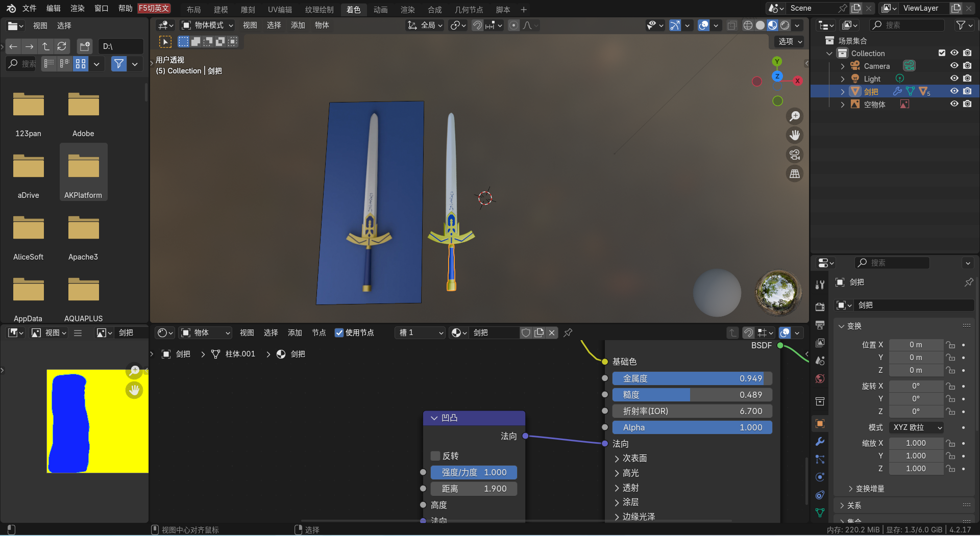Click the magnifier zoom gizmo in viewport sidebar
The width and height of the screenshot is (980, 536).
[x=795, y=116]
